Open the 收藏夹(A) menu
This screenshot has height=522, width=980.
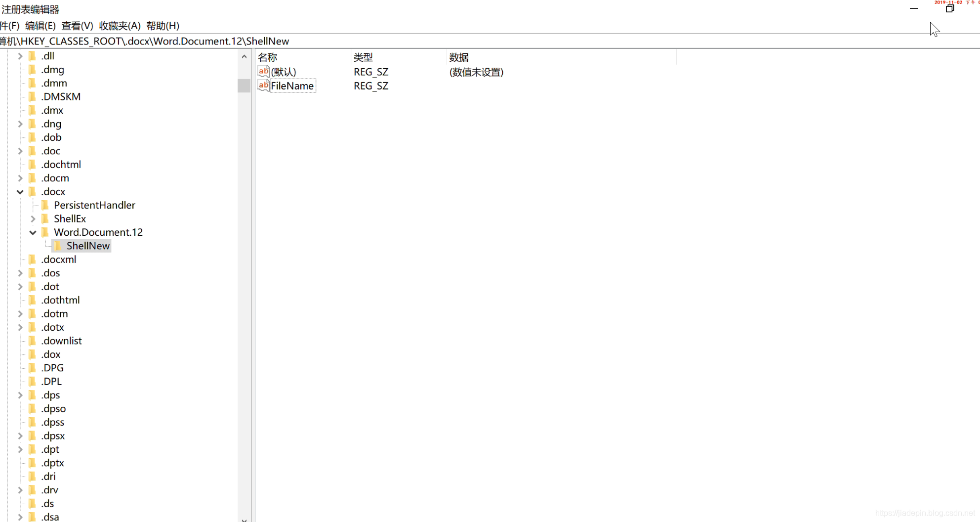(120, 26)
